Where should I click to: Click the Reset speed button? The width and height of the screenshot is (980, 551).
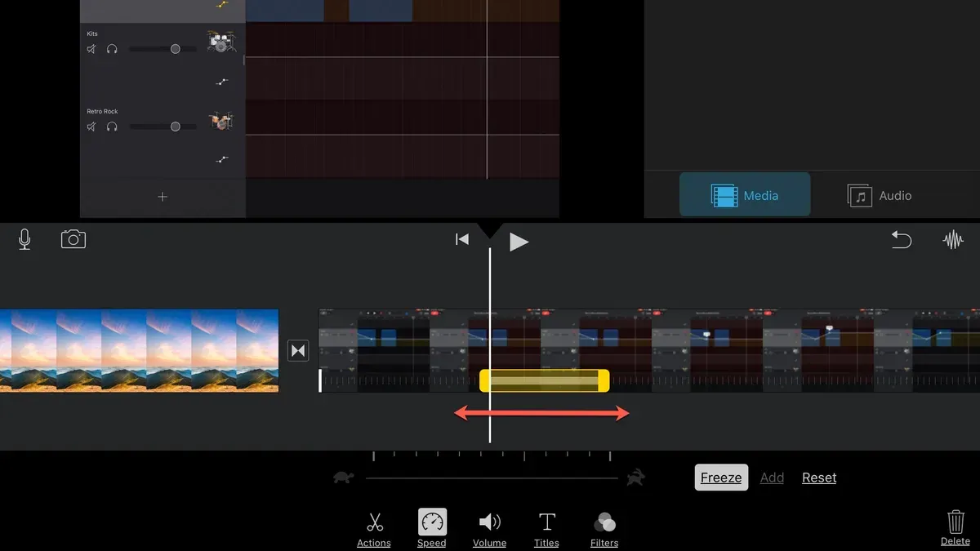[x=819, y=478]
